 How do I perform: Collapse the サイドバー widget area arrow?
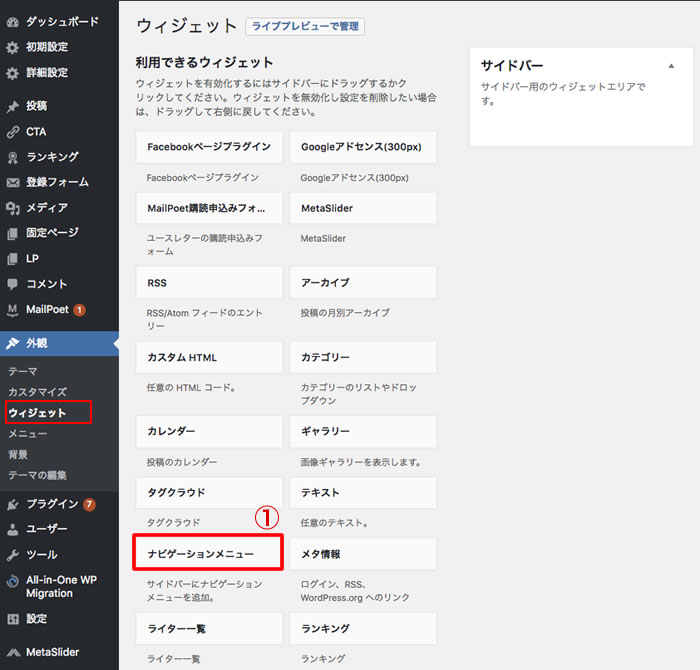tap(671, 65)
